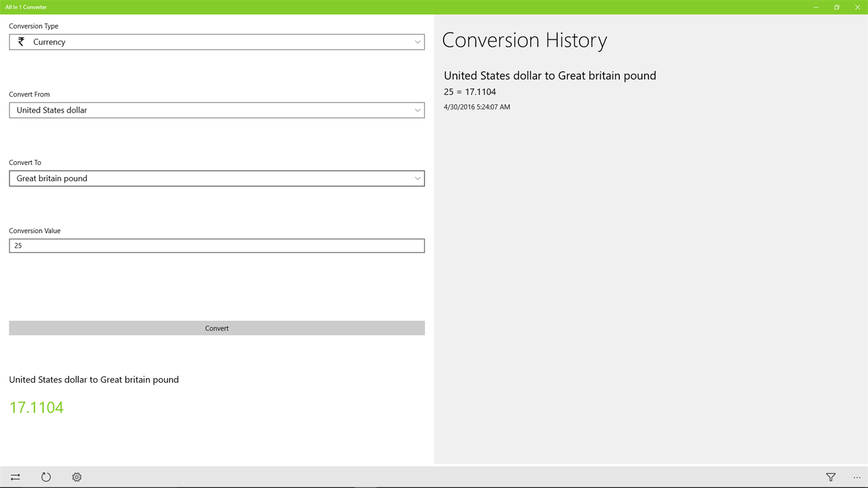Select the dollar to pound history entry
This screenshot has width=868, height=488.
coord(550,74)
